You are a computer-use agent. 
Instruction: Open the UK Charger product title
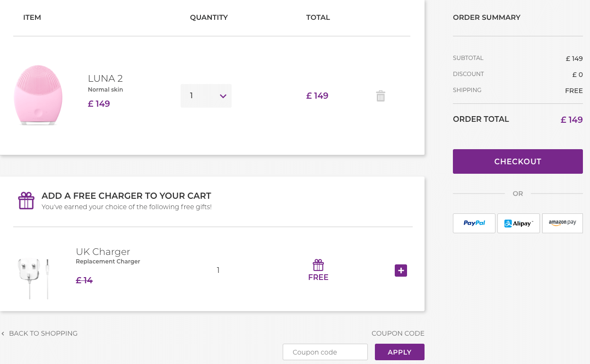point(103,252)
